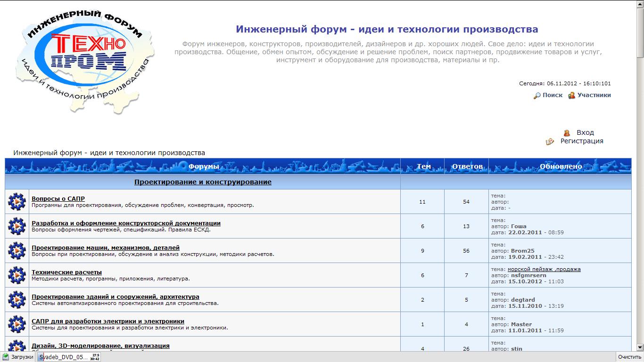Image resolution: width=644 pixels, height=362 pixels.
Task: Click the date 15.10.2012 - 11:03
Action: tap(536, 281)
